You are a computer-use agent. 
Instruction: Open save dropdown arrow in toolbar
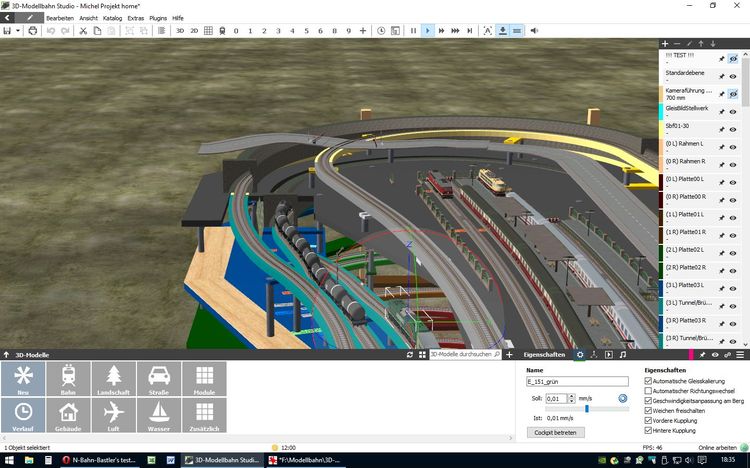pos(19,31)
